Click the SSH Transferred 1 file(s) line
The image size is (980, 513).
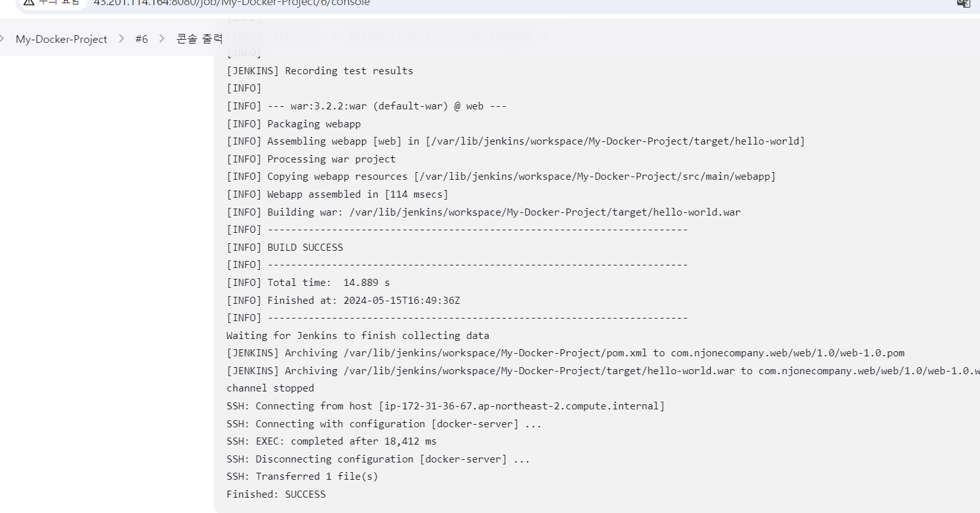click(x=302, y=476)
